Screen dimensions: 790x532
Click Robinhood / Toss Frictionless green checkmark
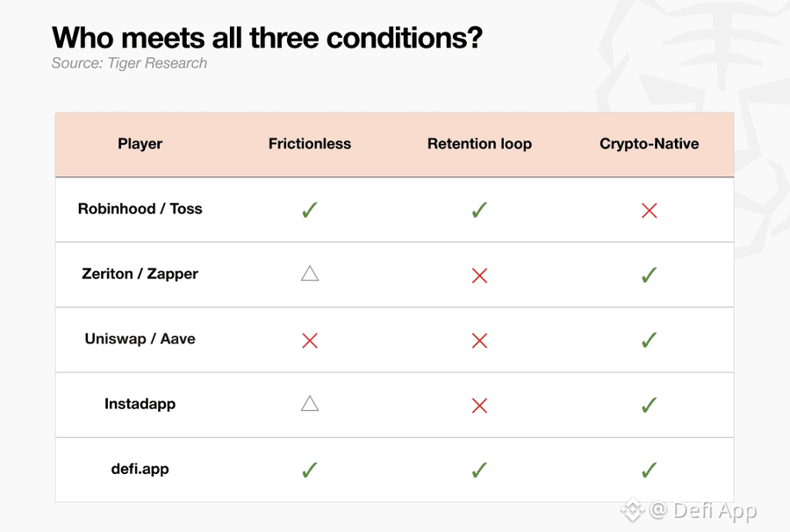309,210
